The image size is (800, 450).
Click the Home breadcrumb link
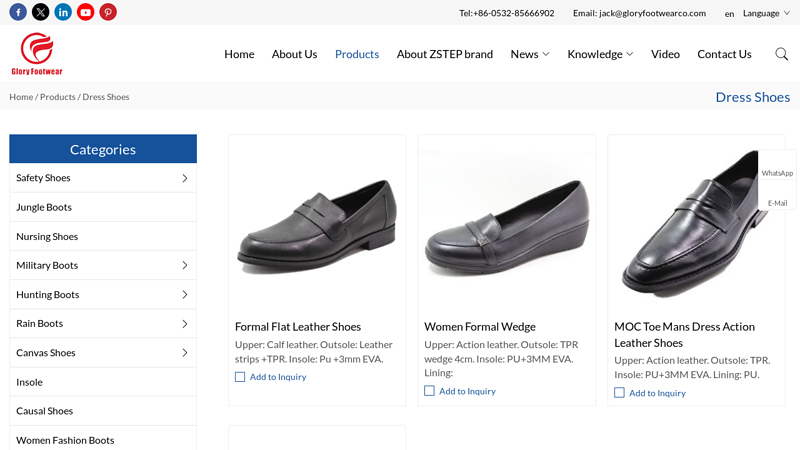click(21, 97)
